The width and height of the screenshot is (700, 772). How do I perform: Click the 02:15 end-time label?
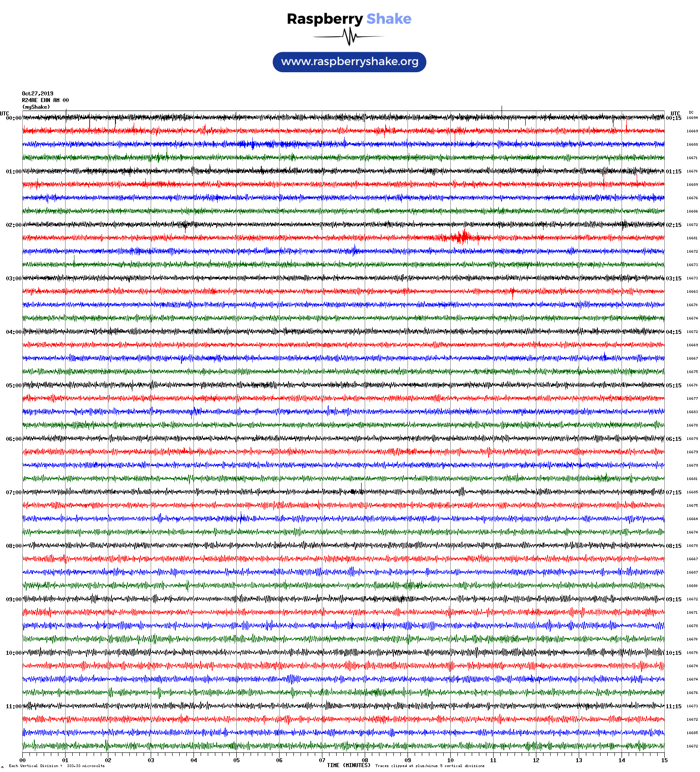674,225
